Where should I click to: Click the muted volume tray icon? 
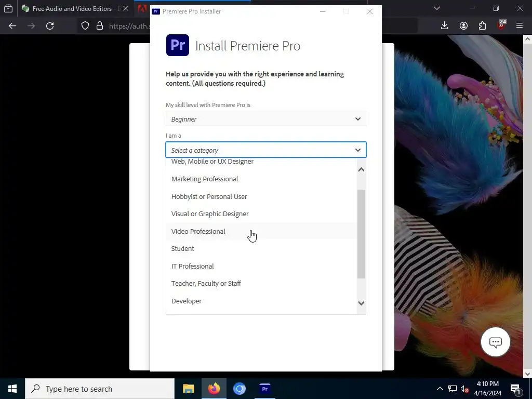click(x=464, y=389)
